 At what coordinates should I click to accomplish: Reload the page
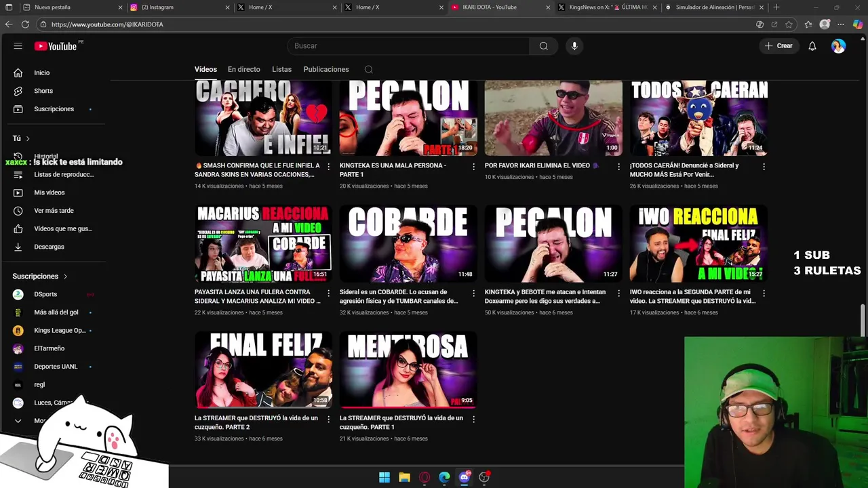25,24
